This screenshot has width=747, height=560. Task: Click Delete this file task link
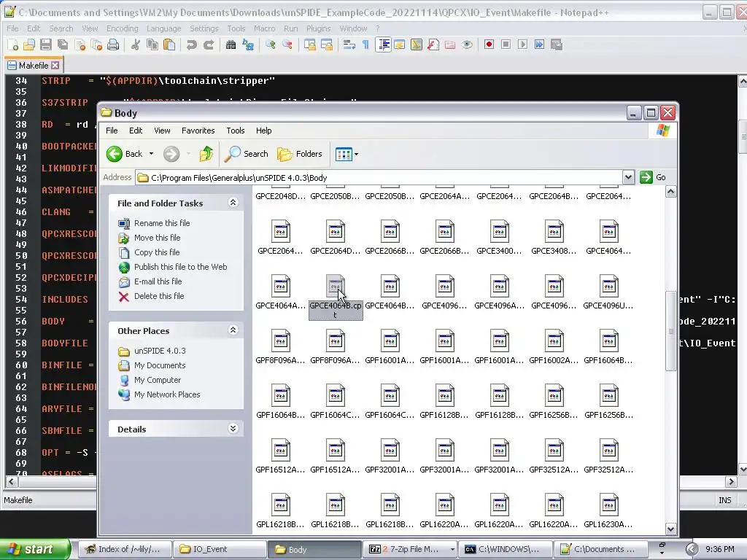tap(159, 296)
